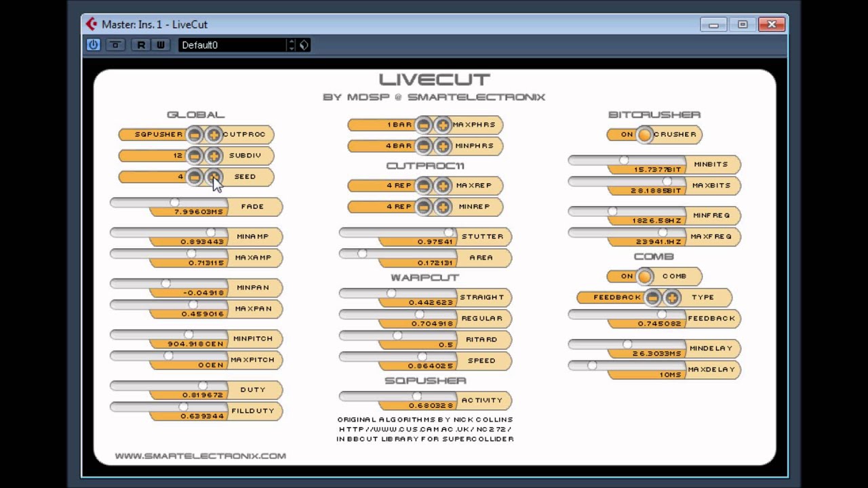Click the MINFREQ slider handle

pyautogui.click(x=612, y=211)
